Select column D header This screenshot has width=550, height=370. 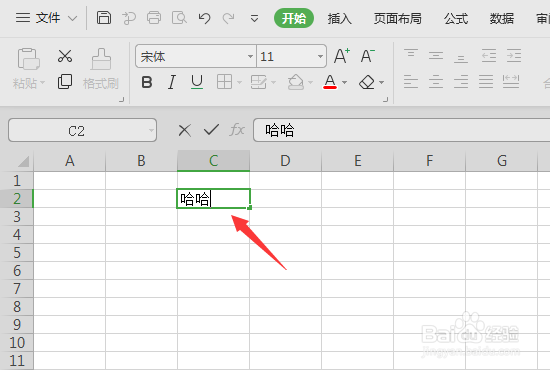285,161
